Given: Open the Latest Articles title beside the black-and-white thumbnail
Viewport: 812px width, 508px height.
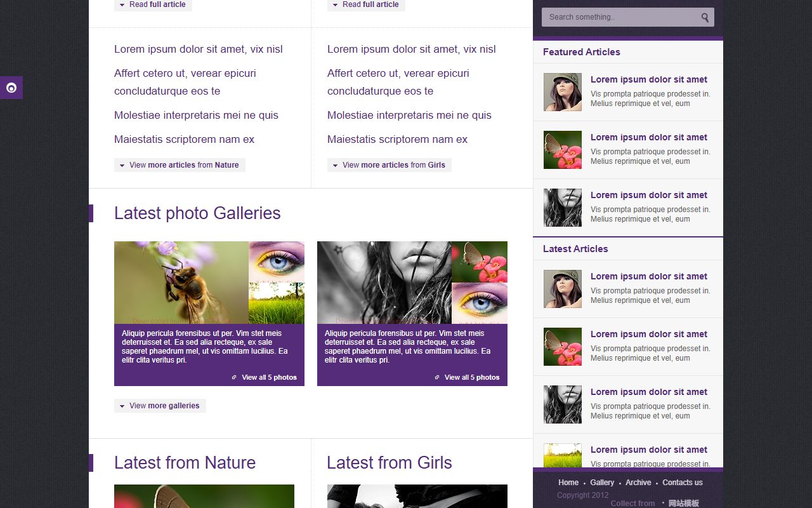Looking at the screenshot, I should pyautogui.click(x=649, y=392).
